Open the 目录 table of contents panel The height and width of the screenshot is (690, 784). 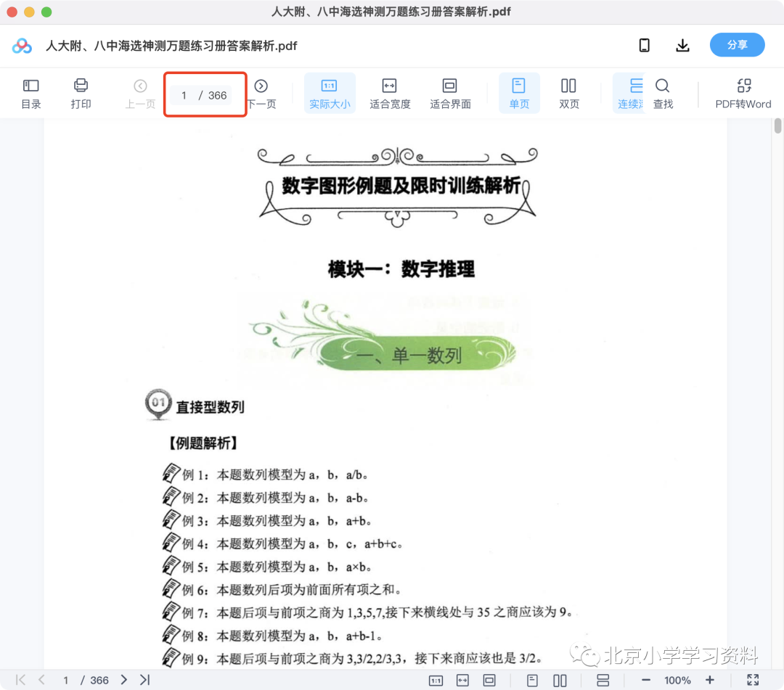[x=31, y=94]
